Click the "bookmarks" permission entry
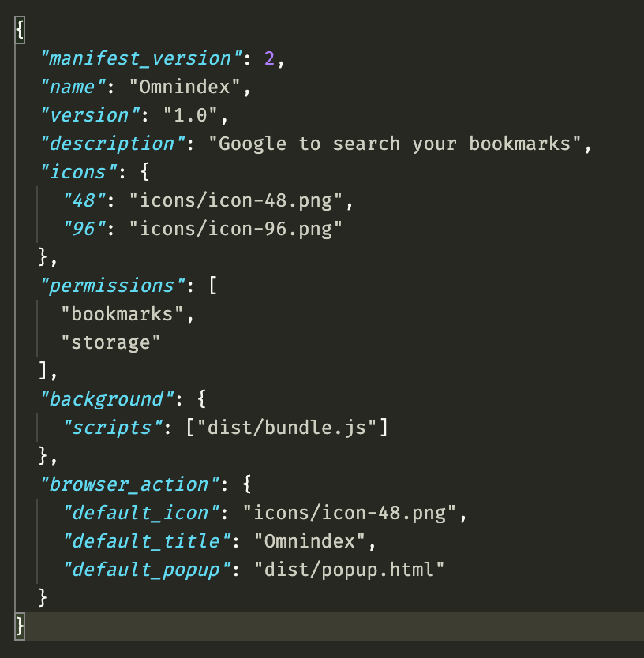The height and width of the screenshot is (658, 644). tap(122, 314)
